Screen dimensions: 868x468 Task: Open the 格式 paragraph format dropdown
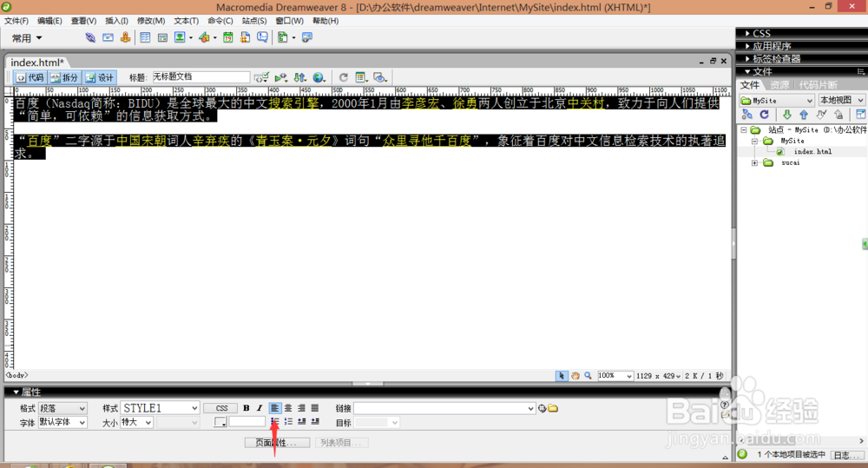click(x=62, y=408)
